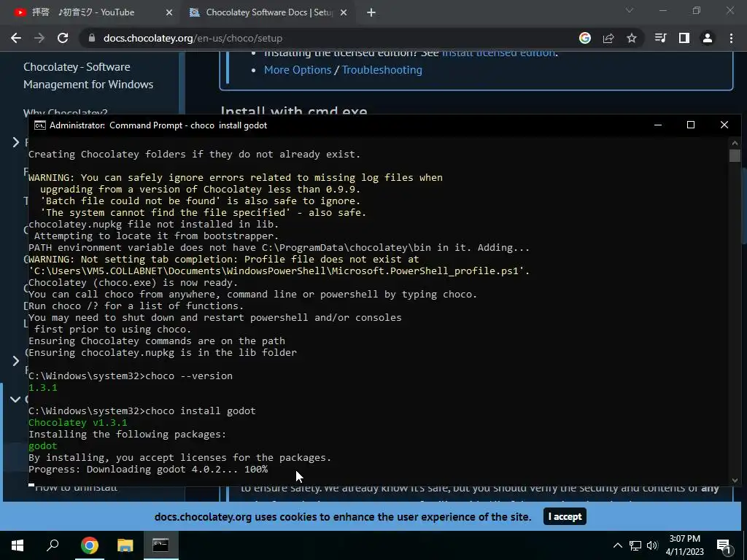
Task: Open Chrome tab search dropdown
Action: pyautogui.click(x=630, y=10)
